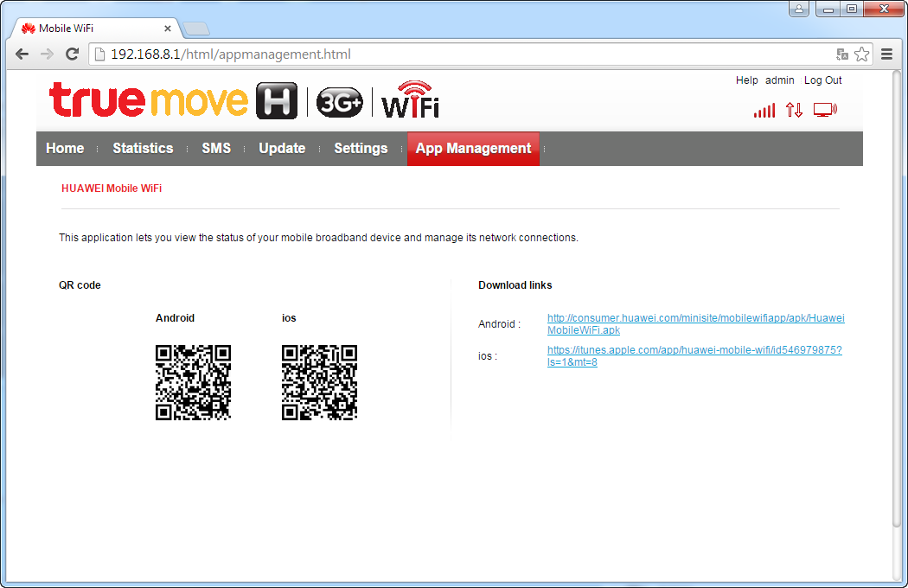Go to the Update tab

282,149
